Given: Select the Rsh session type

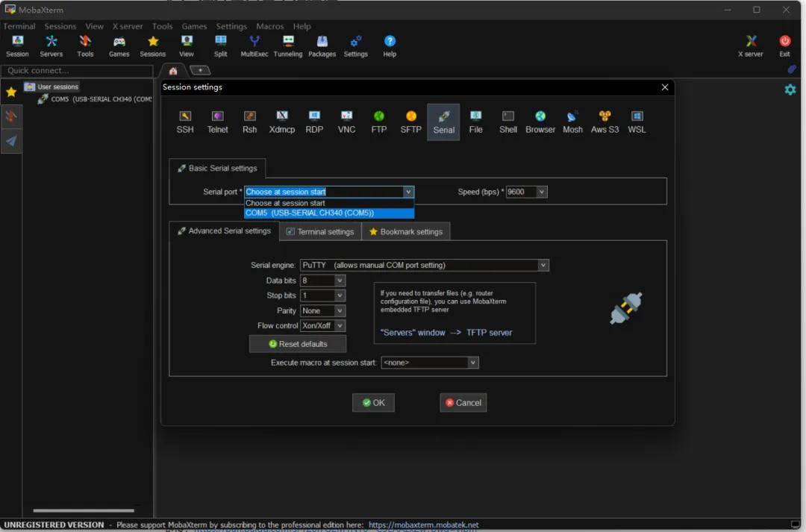Looking at the screenshot, I should (249, 122).
